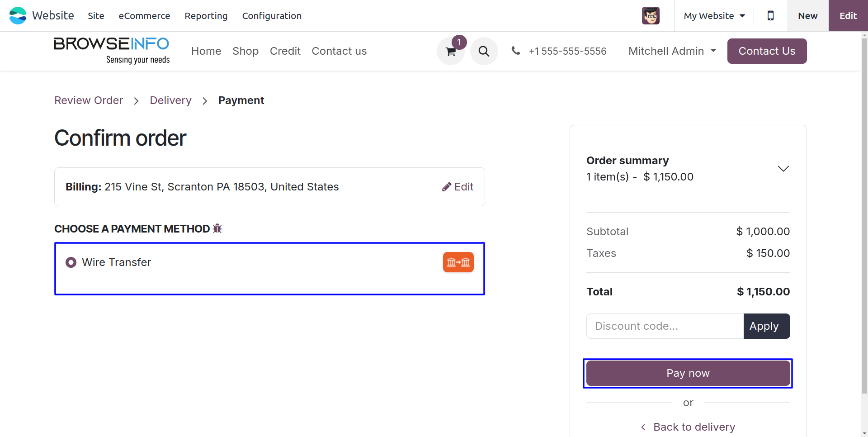Open the Reporting menu
Viewport: 868px width, 437px height.
click(x=206, y=16)
